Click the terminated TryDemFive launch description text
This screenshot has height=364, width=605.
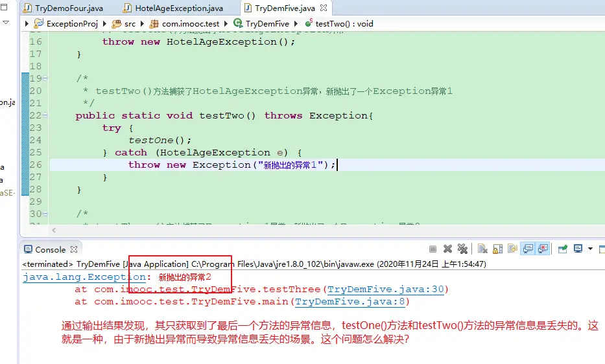254,264
